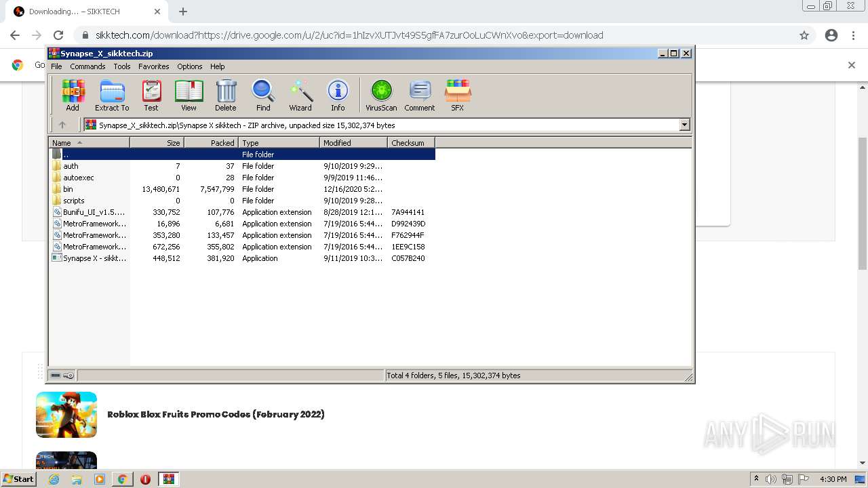Select the Synapse X - sikkt application

click(x=242, y=258)
